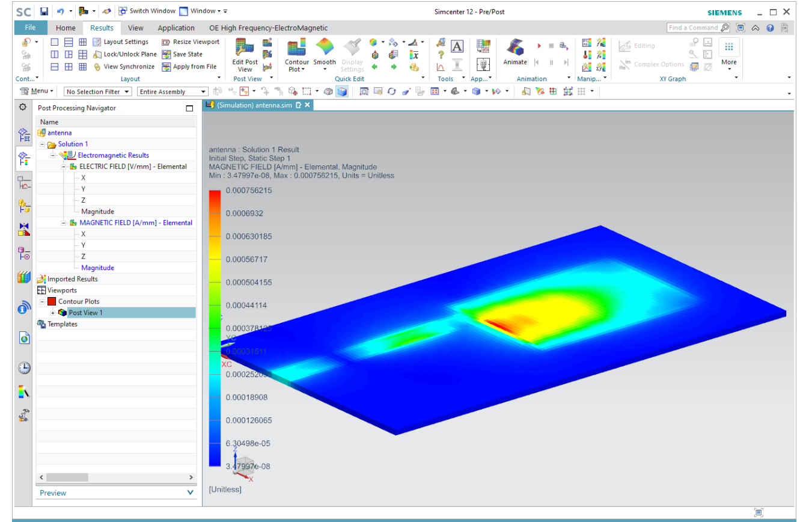Click Apply from File button
Screen dimensions: 812x522
(x=189, y=67)
